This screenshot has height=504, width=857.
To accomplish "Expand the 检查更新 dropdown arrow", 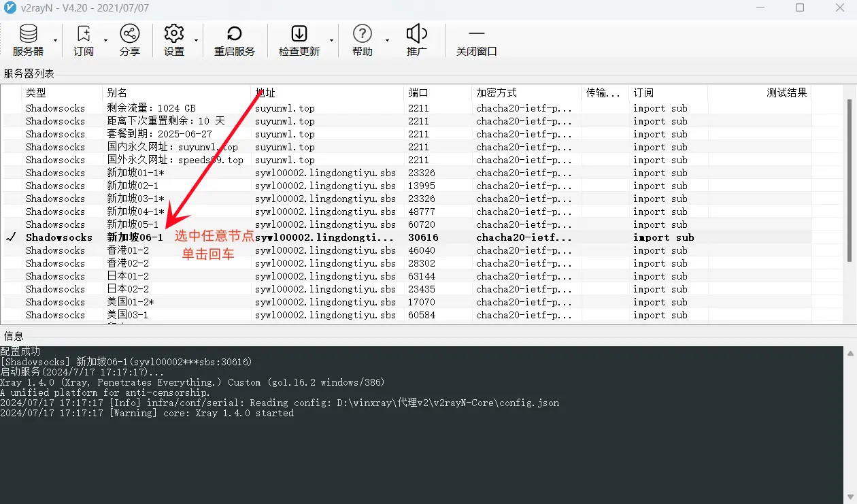I will point(331,40).
